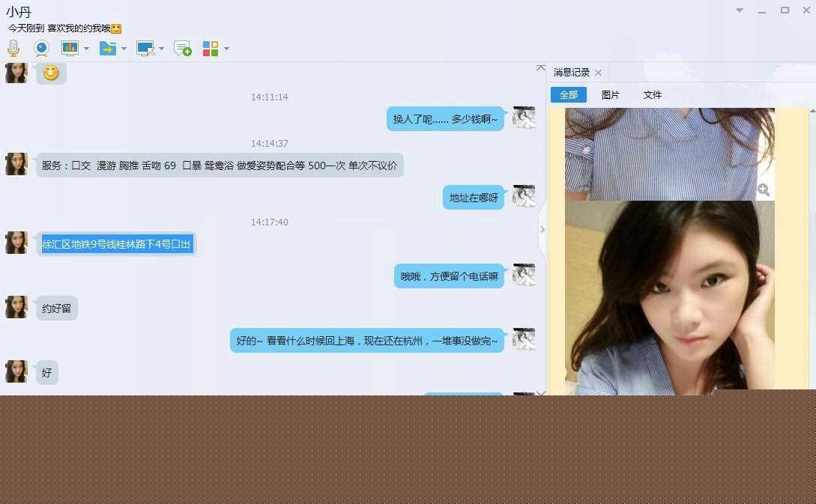Close the chat window

coord(806,10)
